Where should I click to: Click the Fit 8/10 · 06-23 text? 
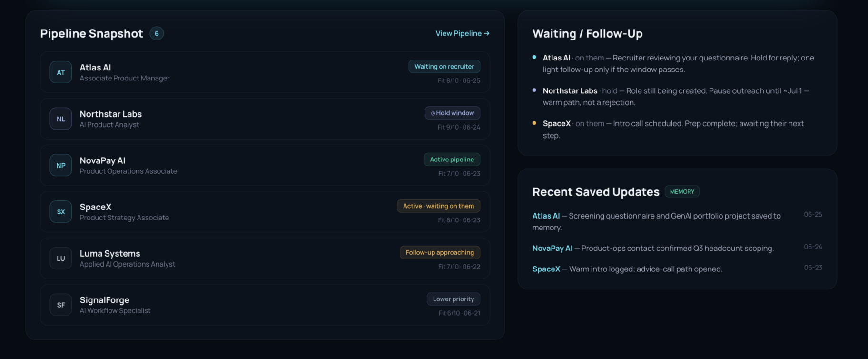click(x=459, y=220)
